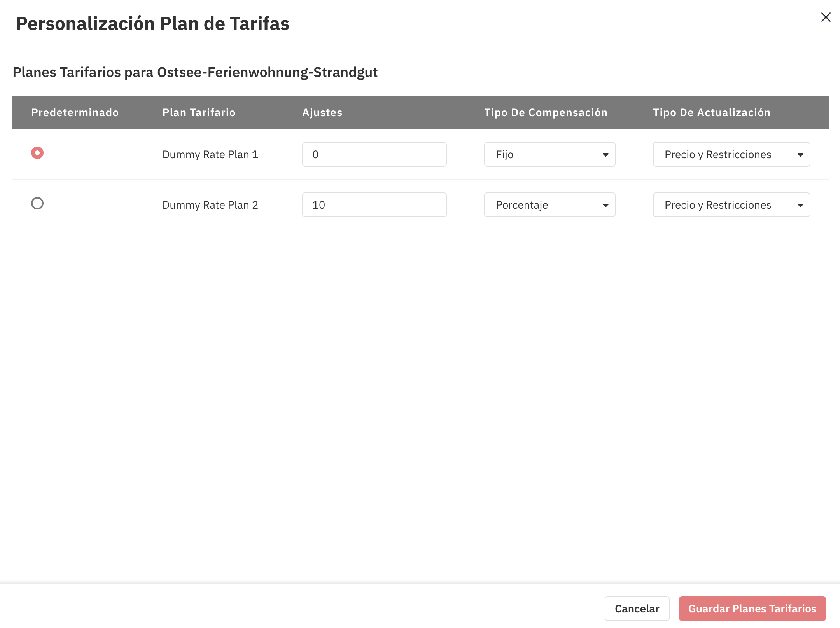Click the Ajustes column header
The height and width of the screenshot is (628, 840).
[322, 113]
